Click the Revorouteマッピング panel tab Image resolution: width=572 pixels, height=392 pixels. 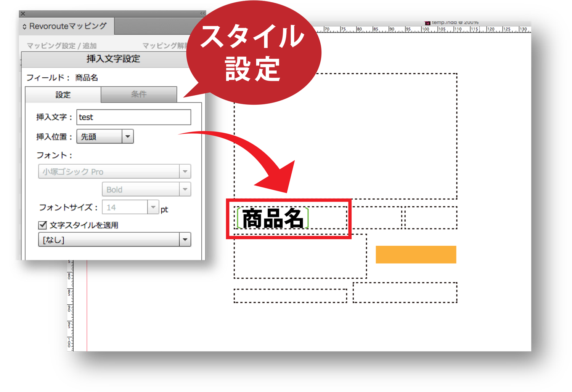[x=67, y=26]
